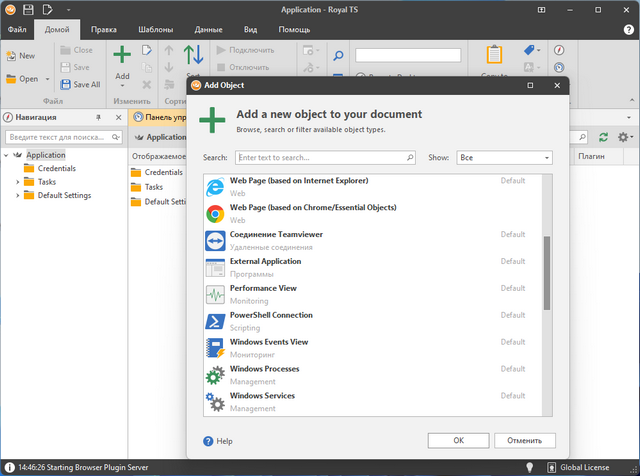This screenshot has width=640, height=476.
Task: Expand the Credentials tree node
Action: point(17,169)
